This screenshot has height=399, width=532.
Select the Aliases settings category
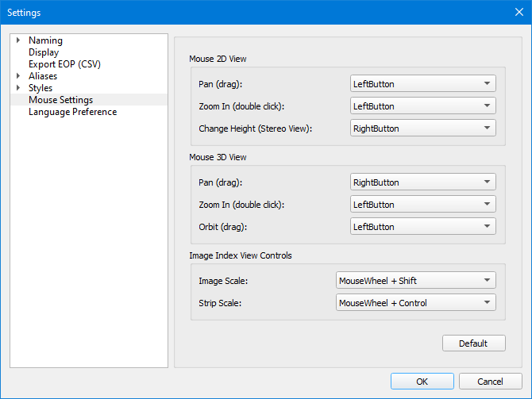click(43, 76)
